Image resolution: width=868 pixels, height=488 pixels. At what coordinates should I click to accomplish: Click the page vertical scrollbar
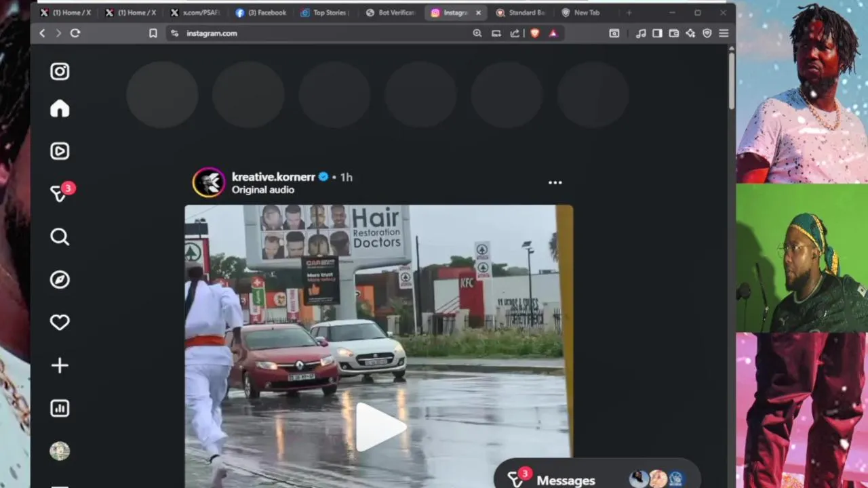tap(732, 80)
